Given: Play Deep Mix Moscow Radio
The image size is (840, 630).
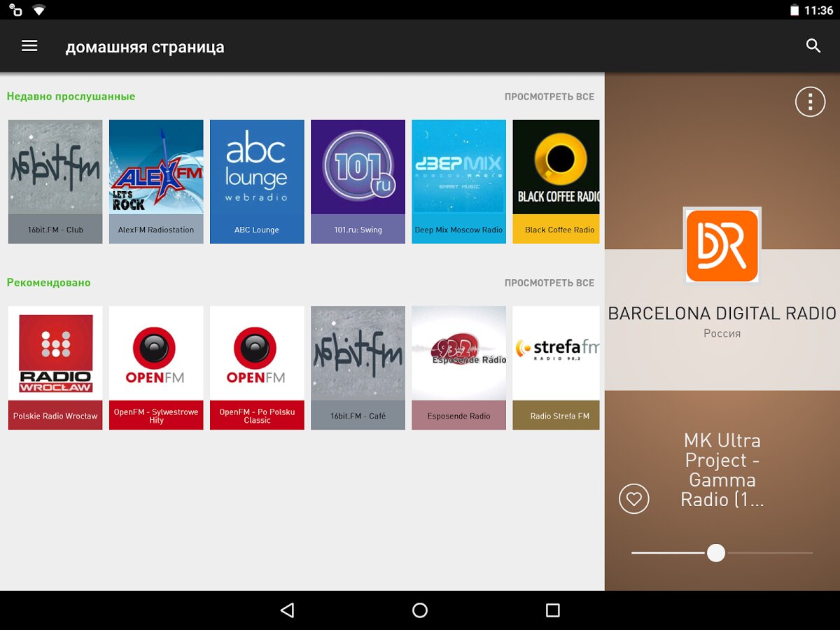Looking at the screenshot, I should (458, 181).
